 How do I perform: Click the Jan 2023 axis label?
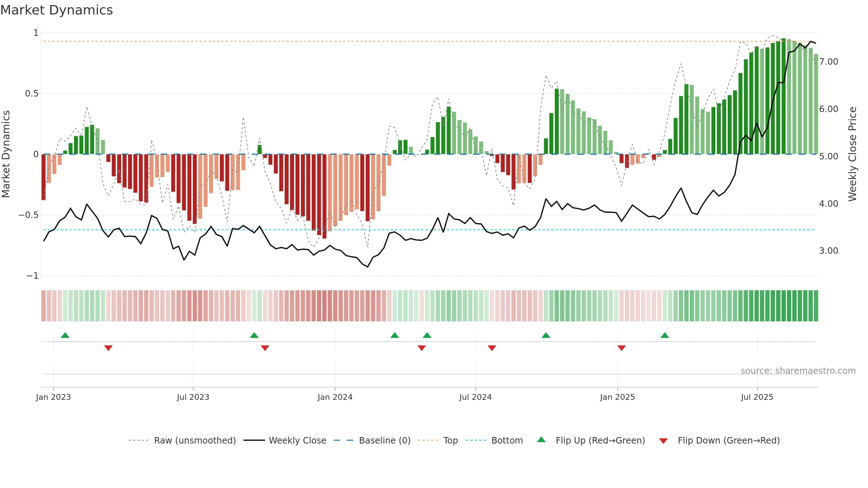54,397
